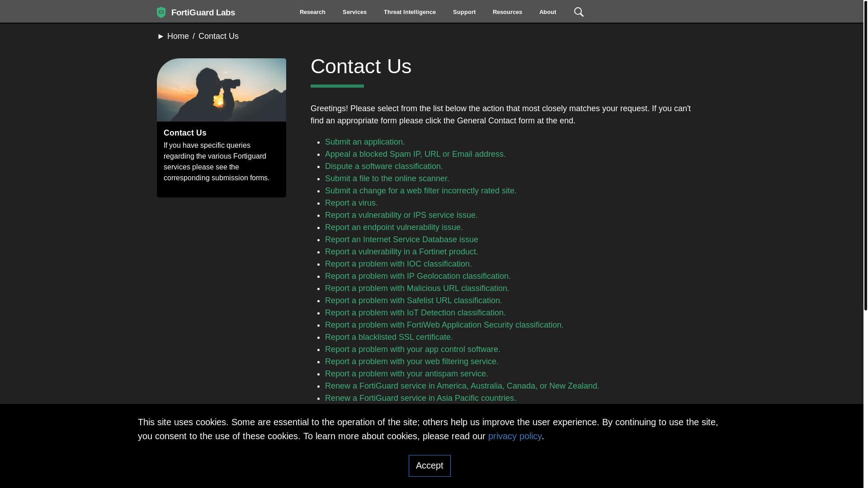
Task: Open Report problem with antispam service
Action: point(406,374)
